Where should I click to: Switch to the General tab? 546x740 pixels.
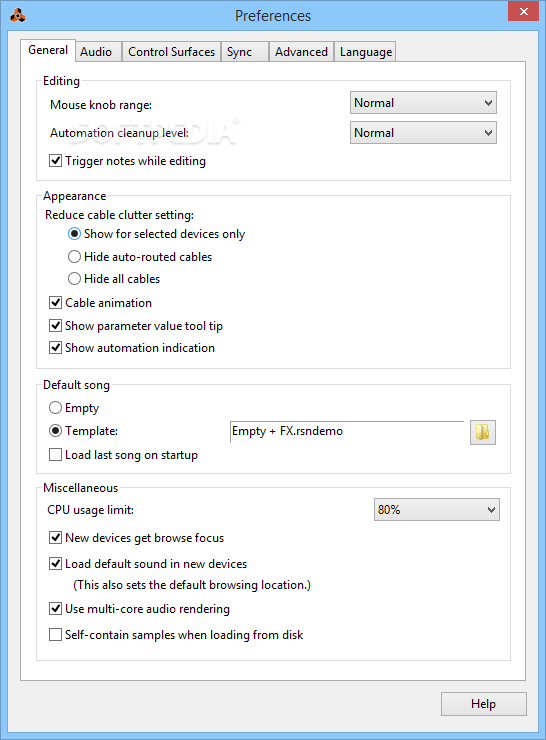click(48, 50)
